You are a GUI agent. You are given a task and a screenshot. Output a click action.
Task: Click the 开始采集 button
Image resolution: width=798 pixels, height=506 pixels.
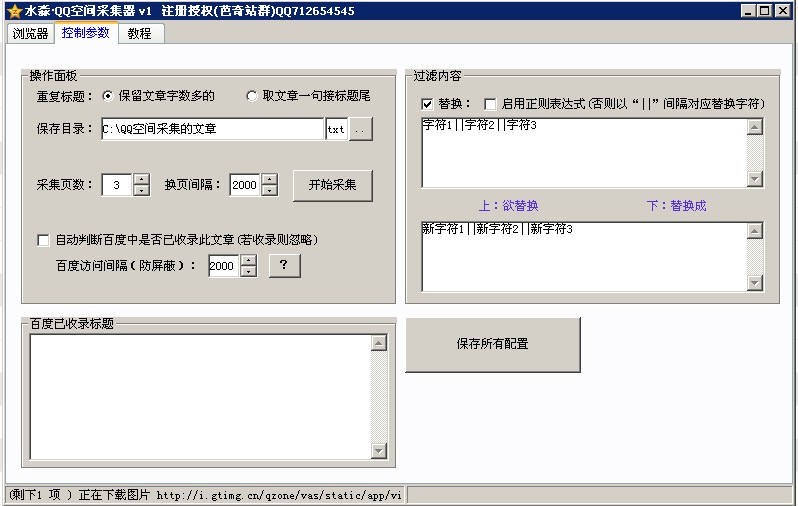pos(332,185)
